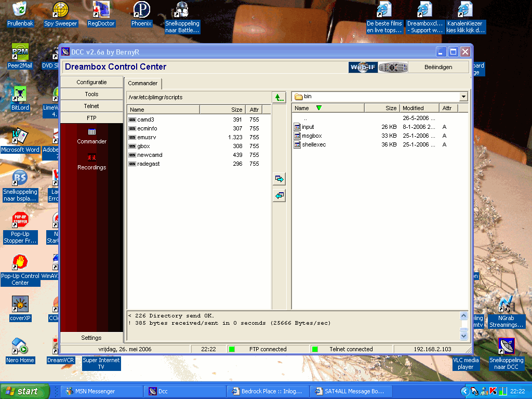This screenshot has width=532, height=399.
Task: Open the Pop-Up Stopper desktop icon
Action: pos(20,228)
